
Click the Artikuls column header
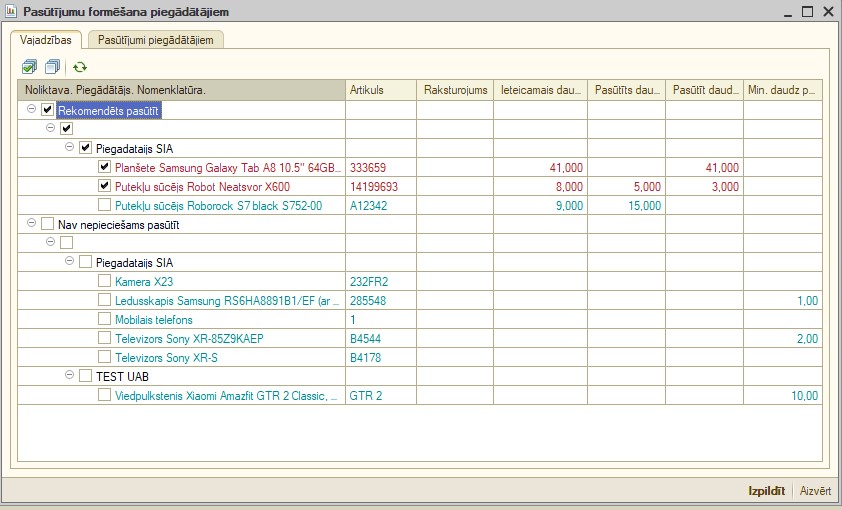pyautogui.click(x=380, y=90)
